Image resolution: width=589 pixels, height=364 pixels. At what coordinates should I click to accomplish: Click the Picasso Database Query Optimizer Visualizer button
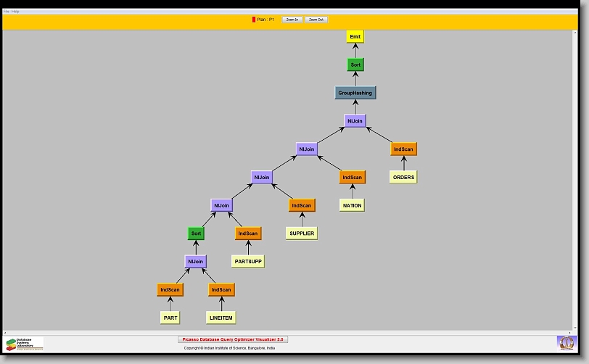tap(233, 339)
